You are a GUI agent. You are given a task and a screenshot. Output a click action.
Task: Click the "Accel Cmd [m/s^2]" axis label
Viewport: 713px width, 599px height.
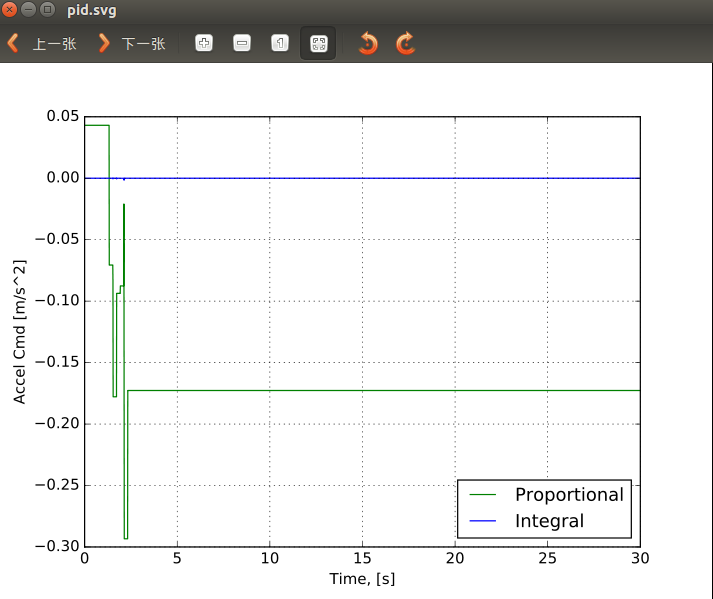pyautogui.click(x=20, y=331)
